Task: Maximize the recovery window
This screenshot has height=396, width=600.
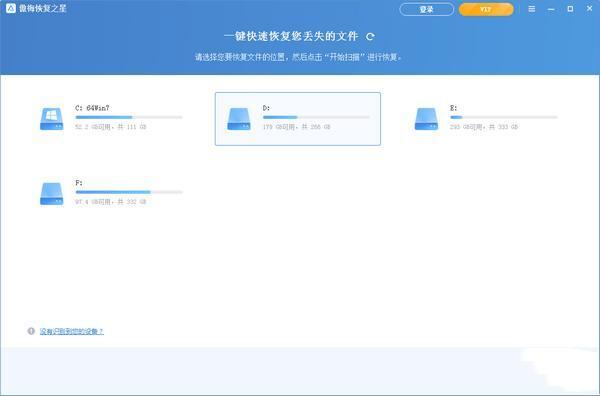Action: pos(570,8)
